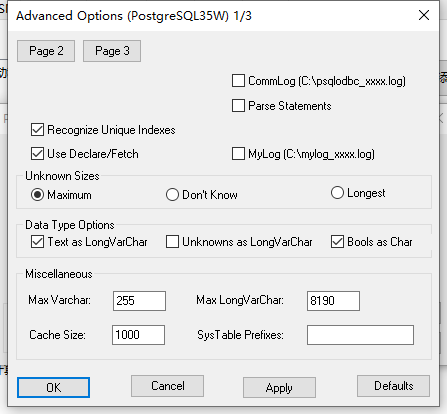Click the Max Varchar input field
447x414 pixels.
click(139, 301)
